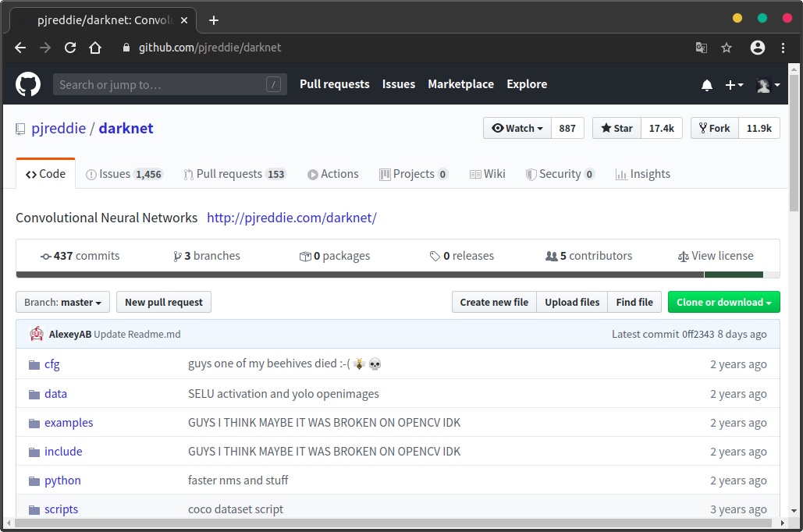Viewport: 803px width, 532px height.
Task: Click Create new file
Action: [x=494, y=302]
